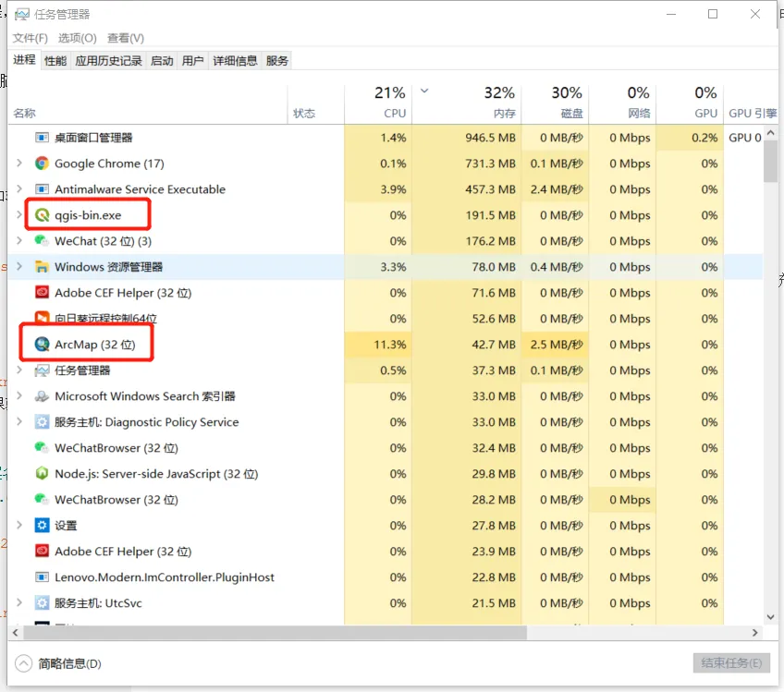This screenshot has height=692, width=784.
Task: Expand the Microsoft Windows Search 索引器 row
Action: pos(19,395)
